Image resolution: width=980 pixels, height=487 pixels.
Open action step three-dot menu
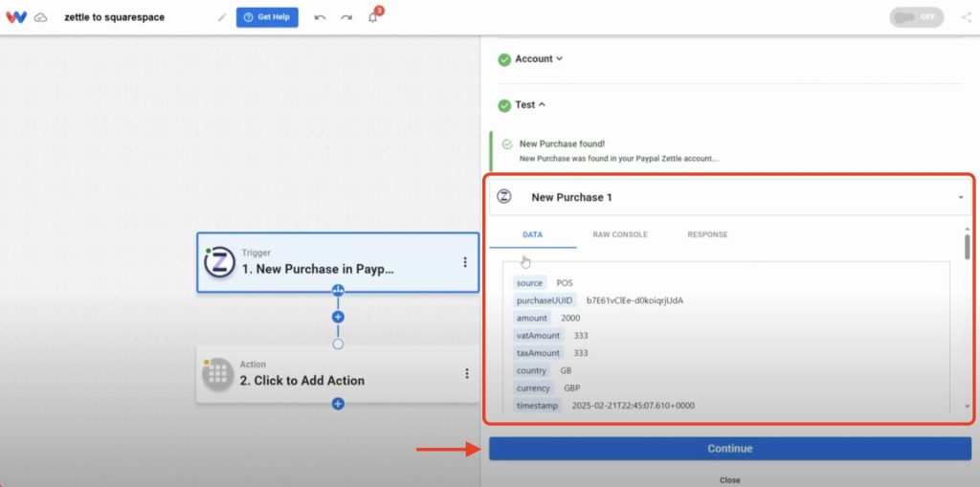point(467,373)
